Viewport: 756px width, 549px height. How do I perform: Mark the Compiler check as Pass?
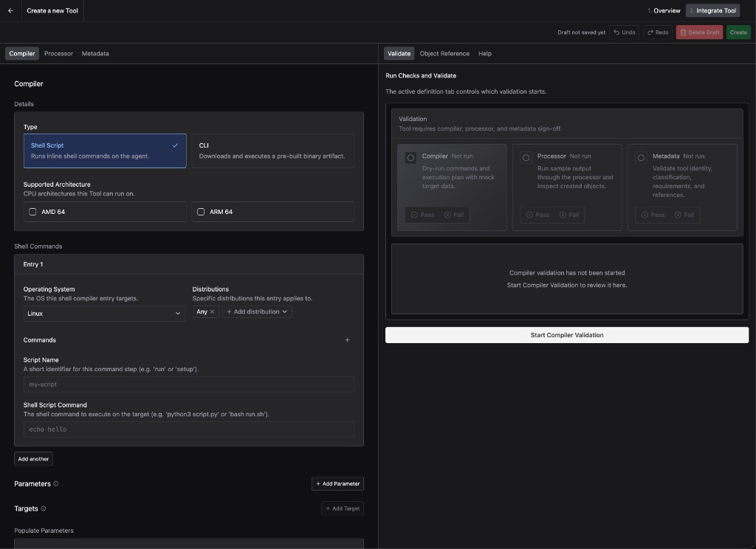(x=422, y=215)
